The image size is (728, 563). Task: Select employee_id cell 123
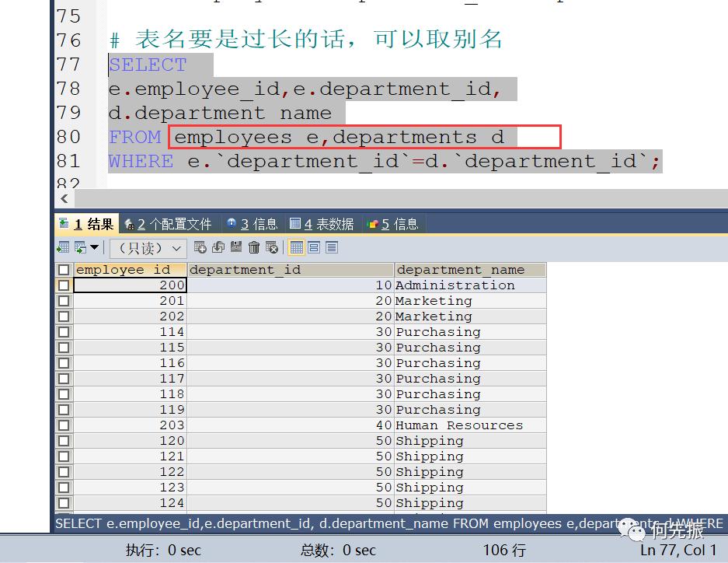point(131,488)
